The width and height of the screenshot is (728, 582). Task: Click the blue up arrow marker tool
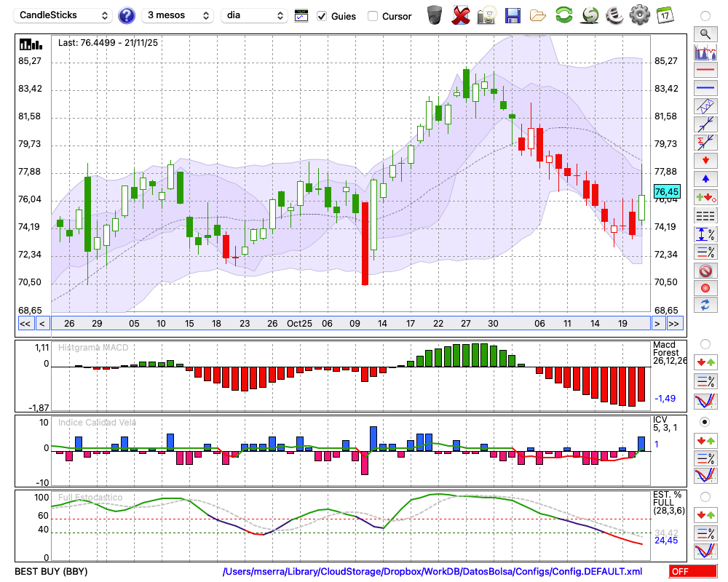pyautogui.click(x=705, y=179)
